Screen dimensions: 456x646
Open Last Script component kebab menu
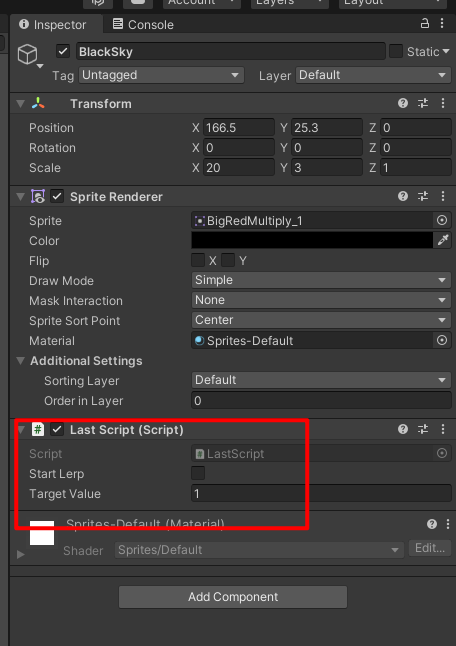443,429
